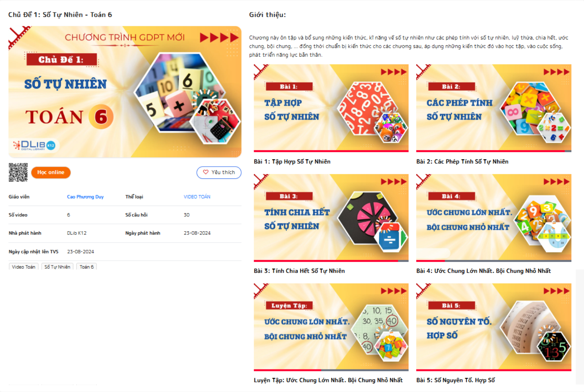Open teacher link Cao Phương Duy
This screenshot has height=392, width=584.
point(85,197)
